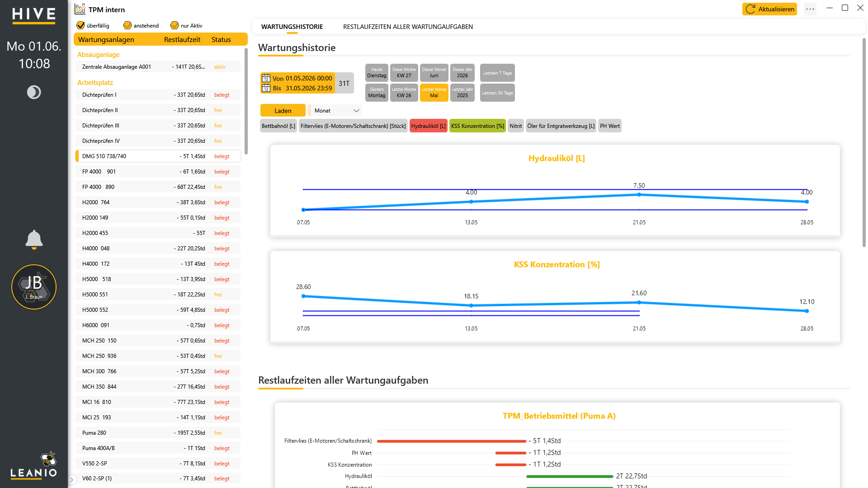Select the H2000 455 row
Screen dimensions: 868x488
[x=158, y=233]
